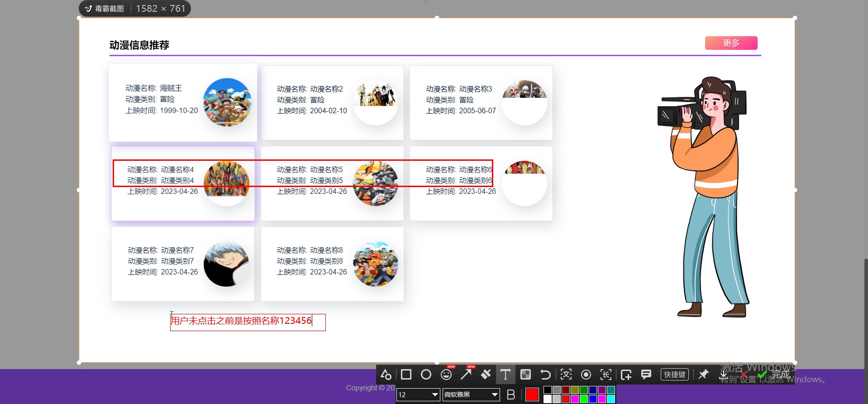The width and height of the screenshot is (868, 404).
Task: Open the font size dropdown showing 12
Action: point(418,394)
